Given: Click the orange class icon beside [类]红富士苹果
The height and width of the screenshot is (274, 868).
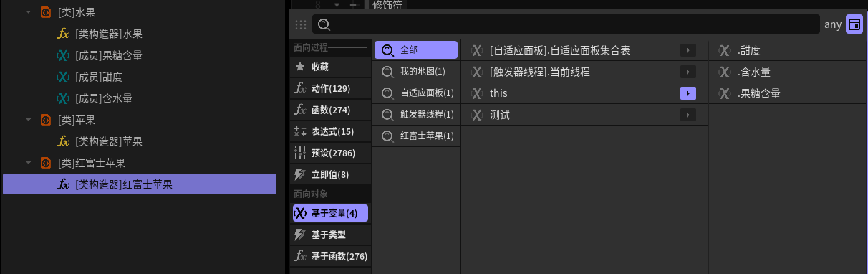Looking at the screenshot, I should coord(45,163).
